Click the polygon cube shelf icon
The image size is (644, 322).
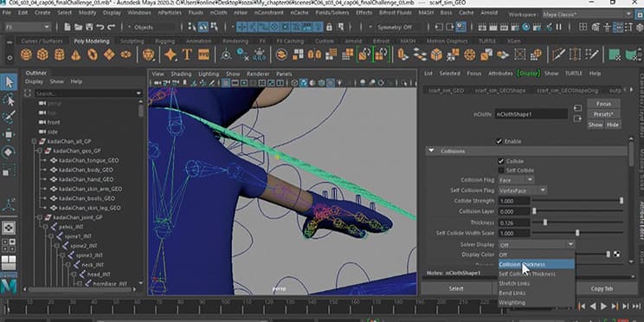pyautogui.click(x=42, y=55)
